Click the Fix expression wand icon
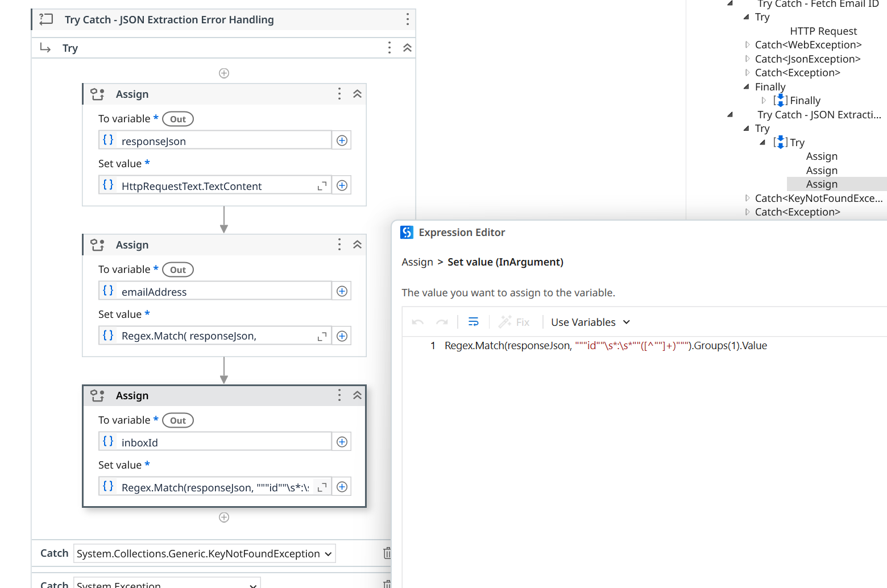887x588 pixels. (x=506, y=321)
